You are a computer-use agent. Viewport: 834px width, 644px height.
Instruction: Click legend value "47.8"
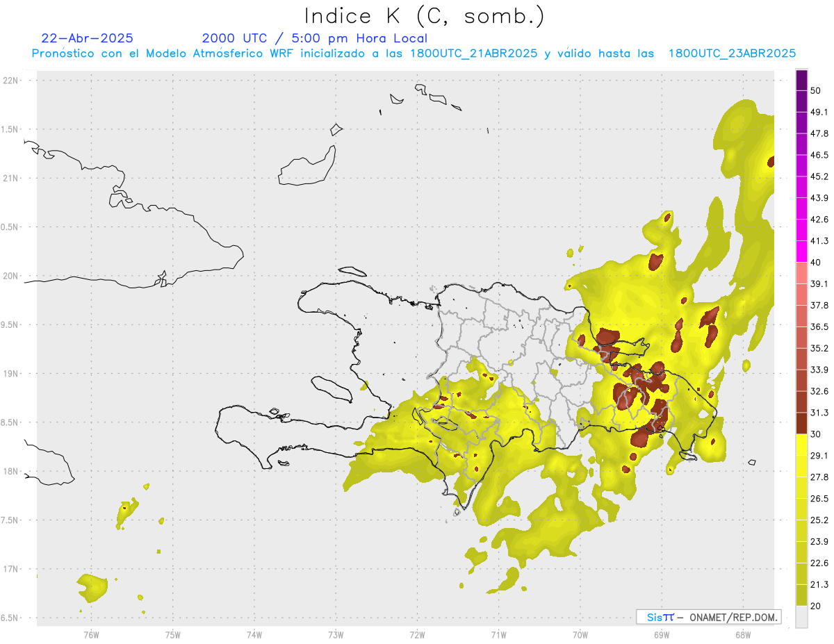819,133
